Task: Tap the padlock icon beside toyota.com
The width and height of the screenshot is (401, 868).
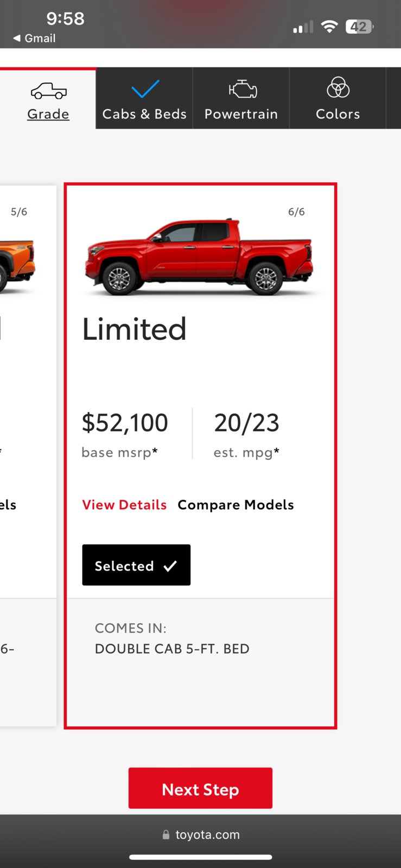Action: [166, 835]
